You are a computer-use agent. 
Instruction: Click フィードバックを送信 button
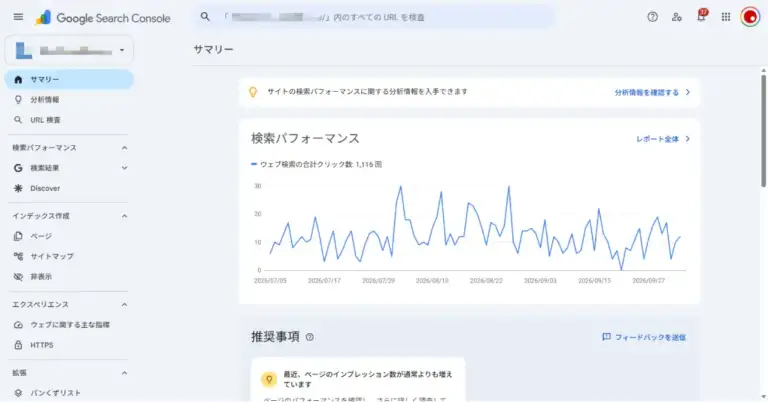tap(644, 337)
